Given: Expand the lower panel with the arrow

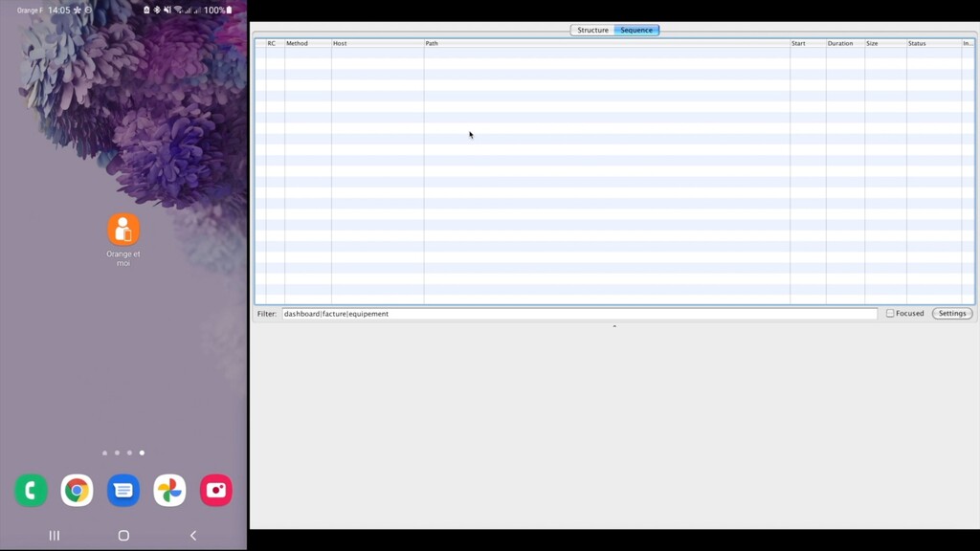Looking at the screenshot, I should [x=614, y=326].
